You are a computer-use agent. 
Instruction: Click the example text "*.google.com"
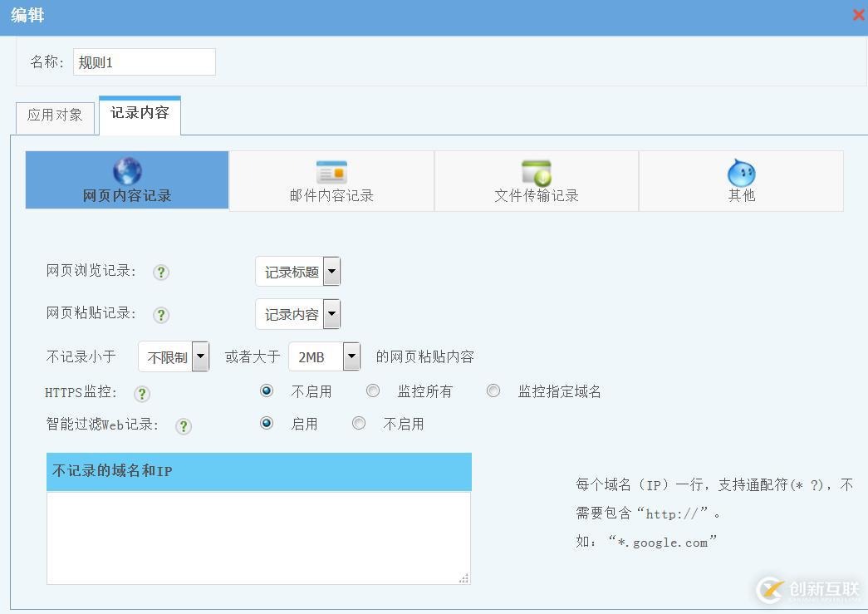point(662,542)
